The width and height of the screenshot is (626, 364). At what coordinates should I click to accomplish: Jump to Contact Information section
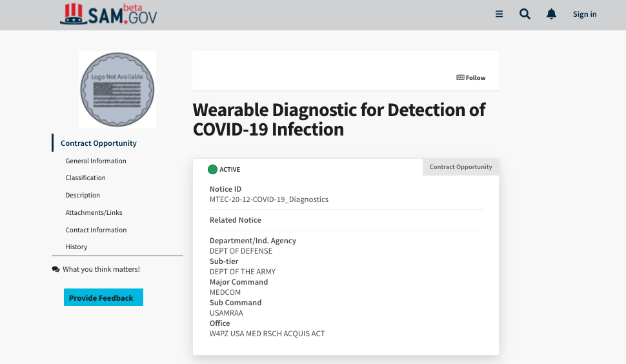[x=96, y=230]
